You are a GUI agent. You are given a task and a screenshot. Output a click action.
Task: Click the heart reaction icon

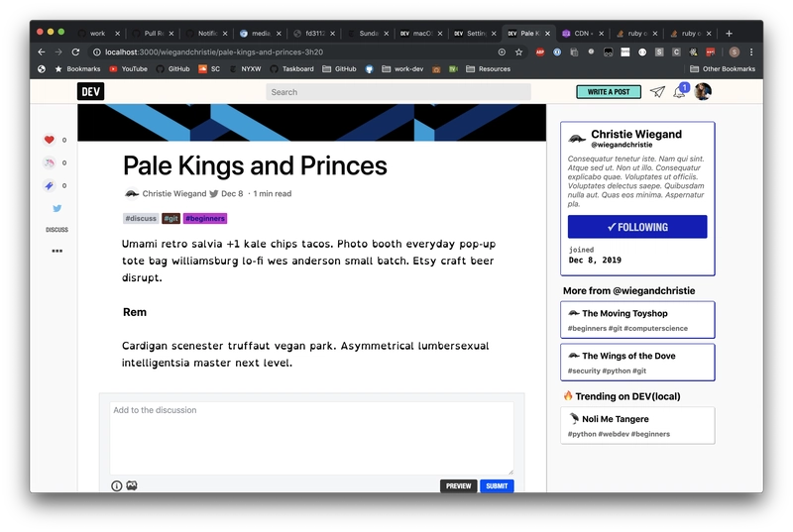tap(49, 140)
